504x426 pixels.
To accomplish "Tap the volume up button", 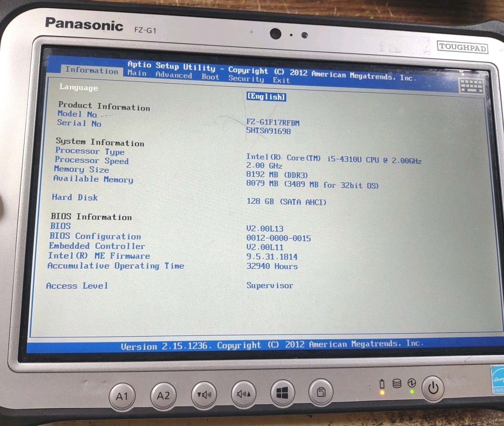I will (243, 393).
